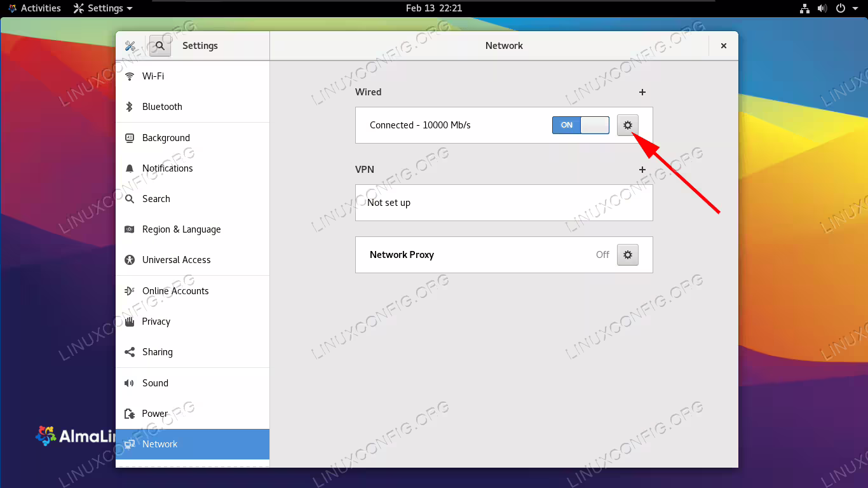Image resolution: width=868 pixels, height=488 pixels.
Task: Click the VPN section heading
Action: coord(365,170)
